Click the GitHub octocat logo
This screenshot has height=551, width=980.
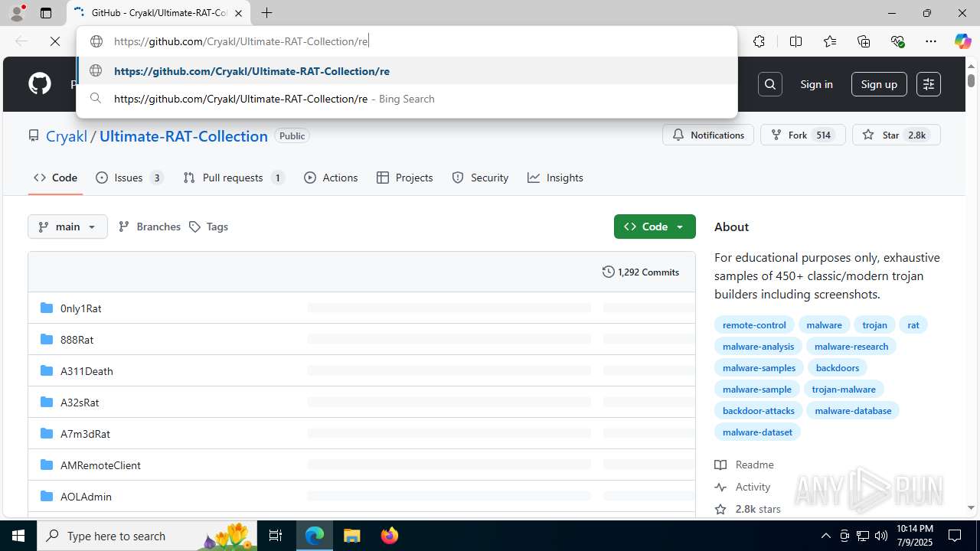coord(40,84)
